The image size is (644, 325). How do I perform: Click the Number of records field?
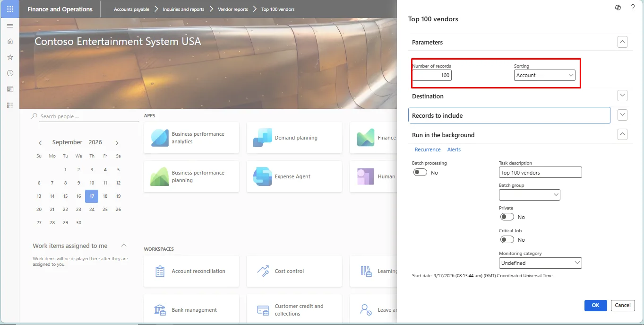click(432, 75)
